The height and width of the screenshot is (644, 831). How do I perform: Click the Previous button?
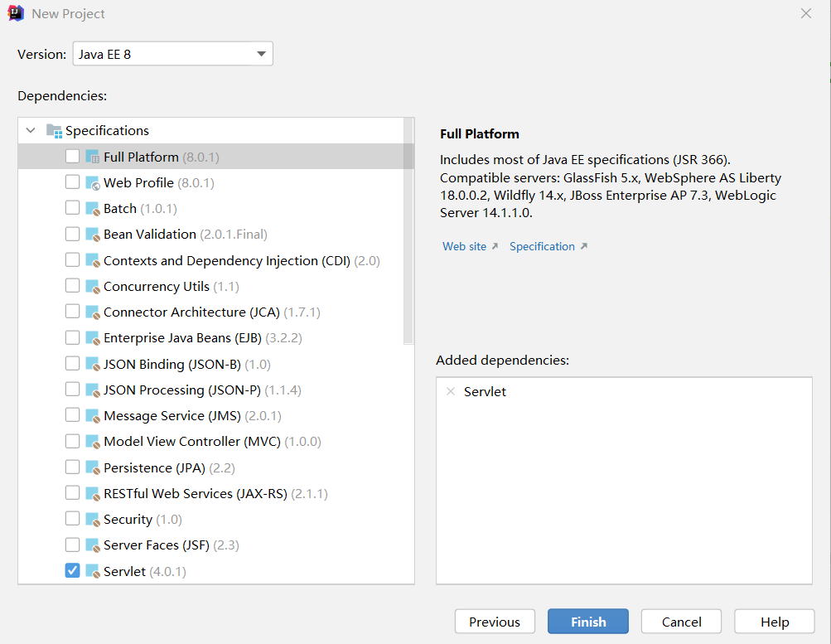(x=495, y=622)
